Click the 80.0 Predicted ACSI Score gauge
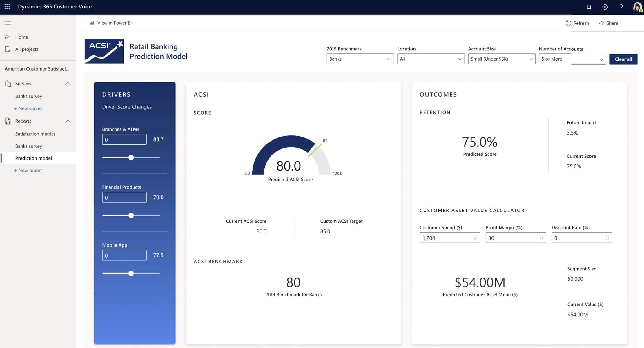Screen dimensions: 644x348 pyautogui.click(x=291, y=155)
